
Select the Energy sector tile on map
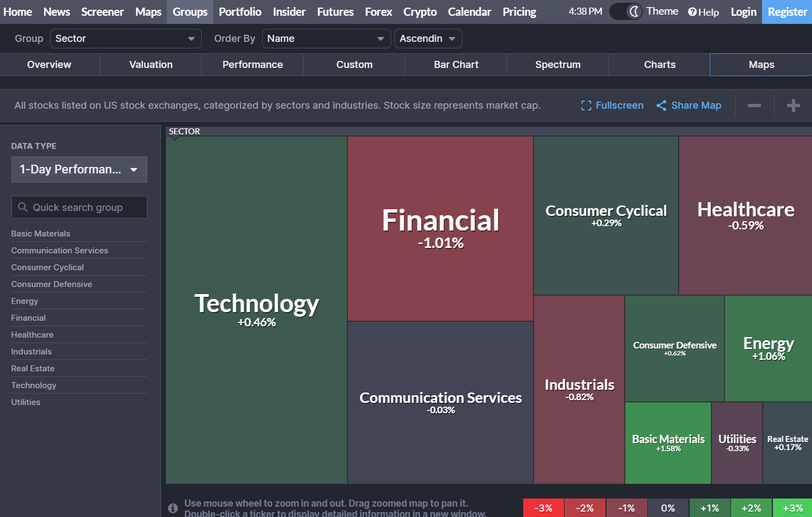(x=768, y=348)
